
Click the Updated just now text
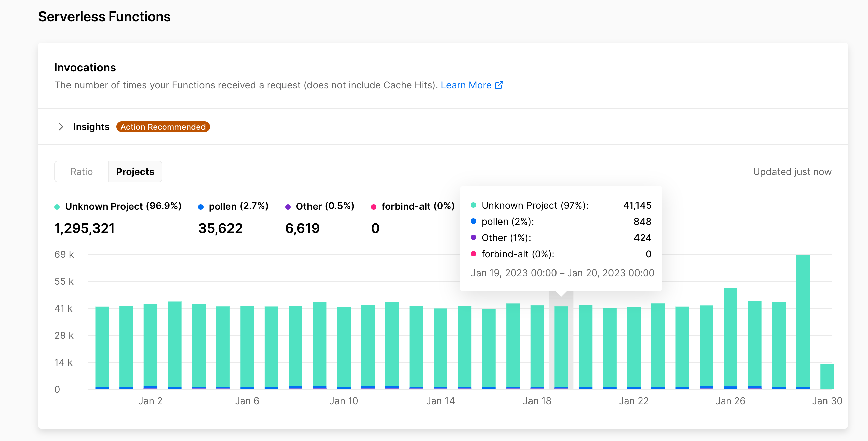click(x=792, y=172)
